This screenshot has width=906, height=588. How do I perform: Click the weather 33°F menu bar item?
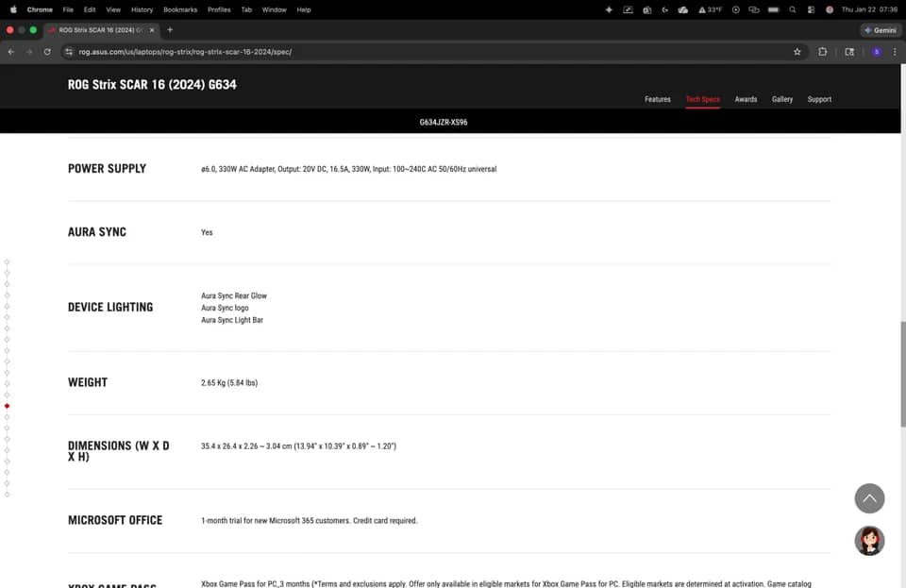click(711, 9)
